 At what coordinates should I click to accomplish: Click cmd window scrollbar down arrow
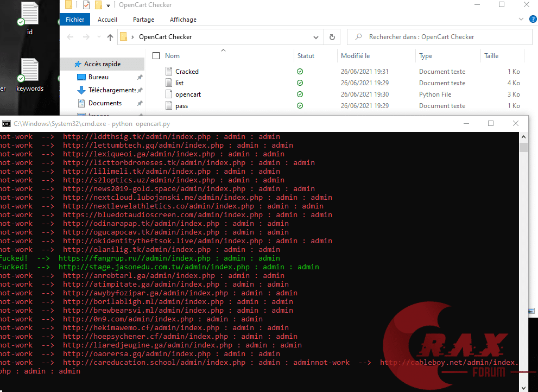click(523, 388)
